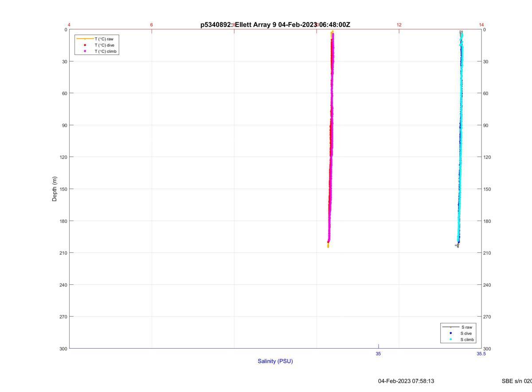
Task: Click the left depth axis tick 30
Action: tap(64, 62)
